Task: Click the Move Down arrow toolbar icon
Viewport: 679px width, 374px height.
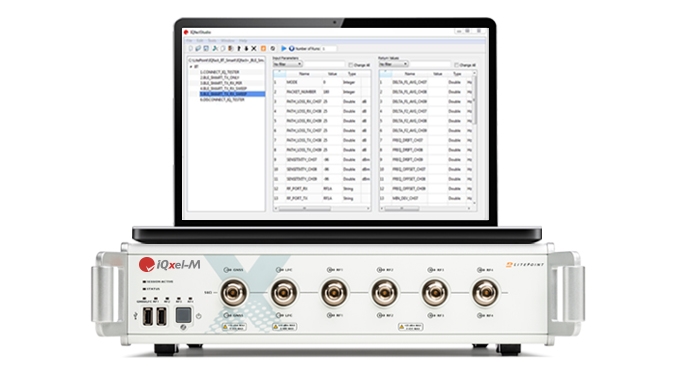Action: (246, 48)
